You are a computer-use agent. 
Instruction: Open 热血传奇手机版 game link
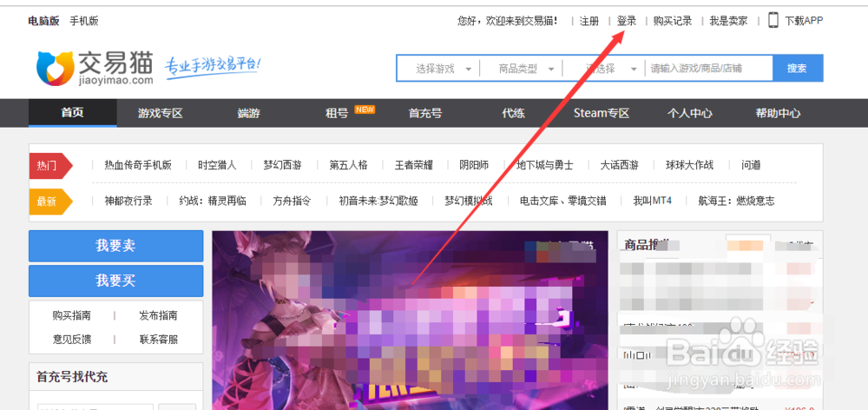pos(138,165)
